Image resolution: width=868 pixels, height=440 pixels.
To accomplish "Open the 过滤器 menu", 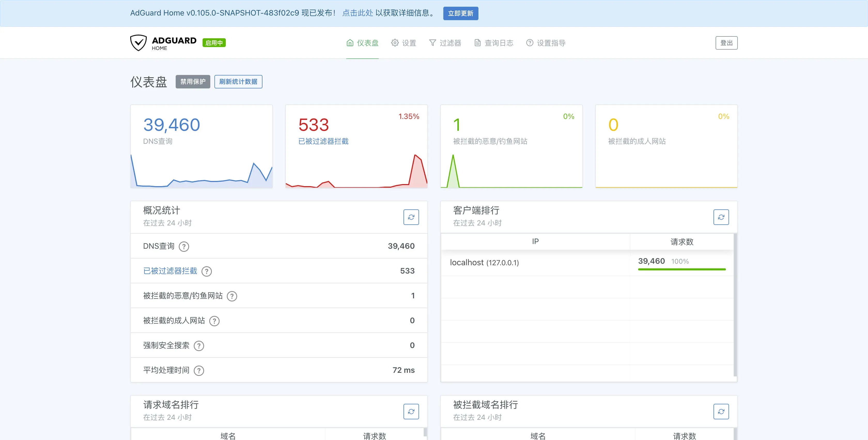I will pyautogui.click(x=445, y=43).
